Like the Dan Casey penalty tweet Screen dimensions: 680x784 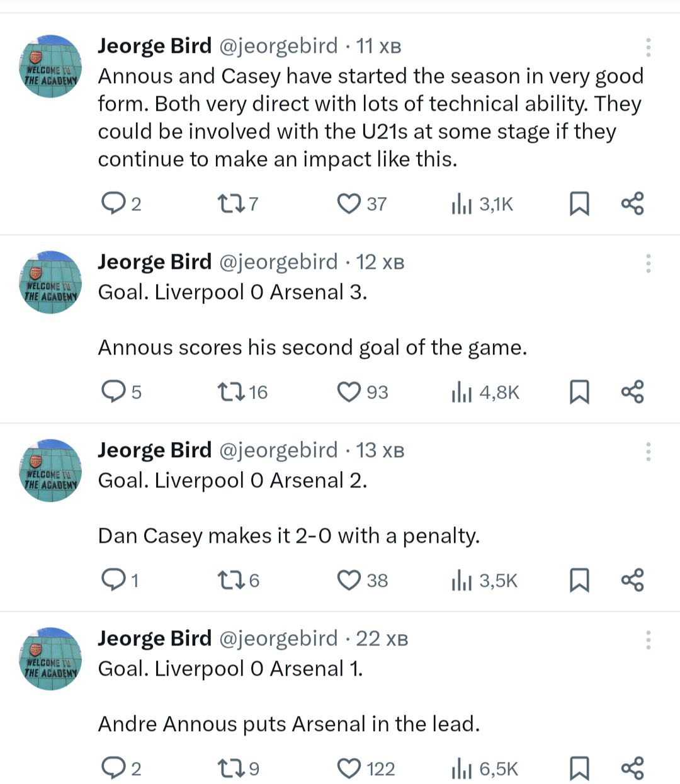(349, 580)
